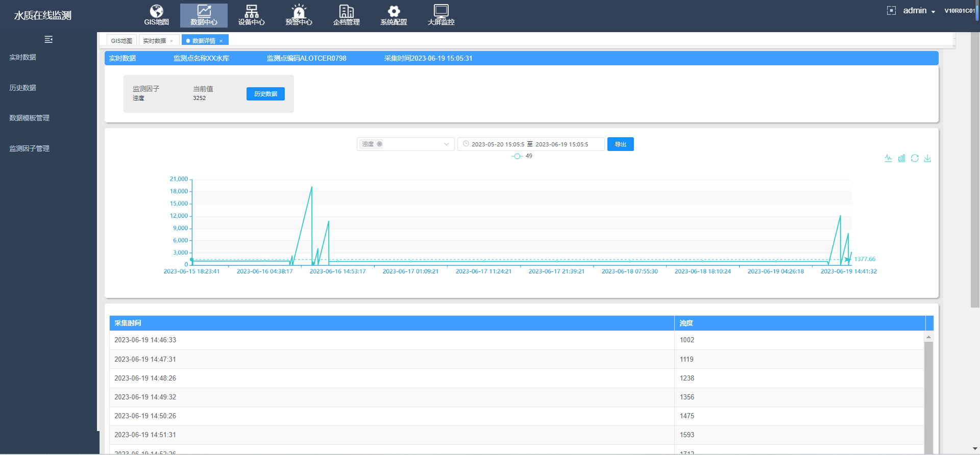The width and height of the screenshot is (980, 455).
Task: Toggle fullscreen mode icon near admin
Action: 891,11
